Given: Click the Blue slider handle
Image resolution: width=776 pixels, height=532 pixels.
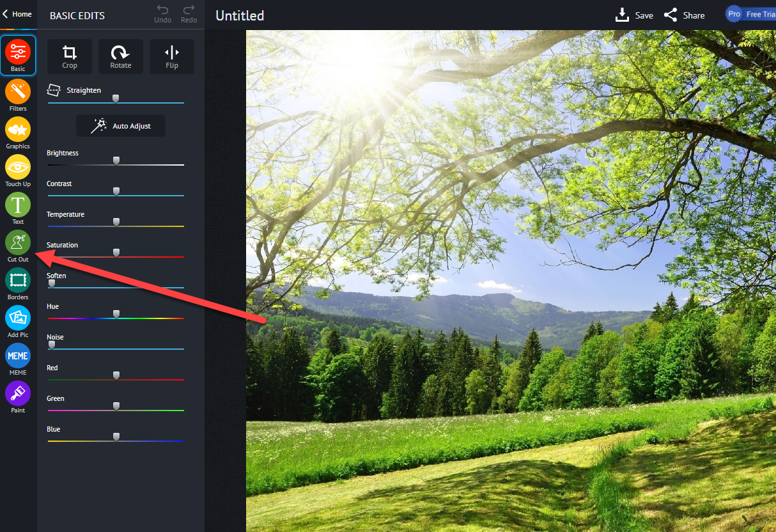Looking at the screenshot, I should [116, 437].
